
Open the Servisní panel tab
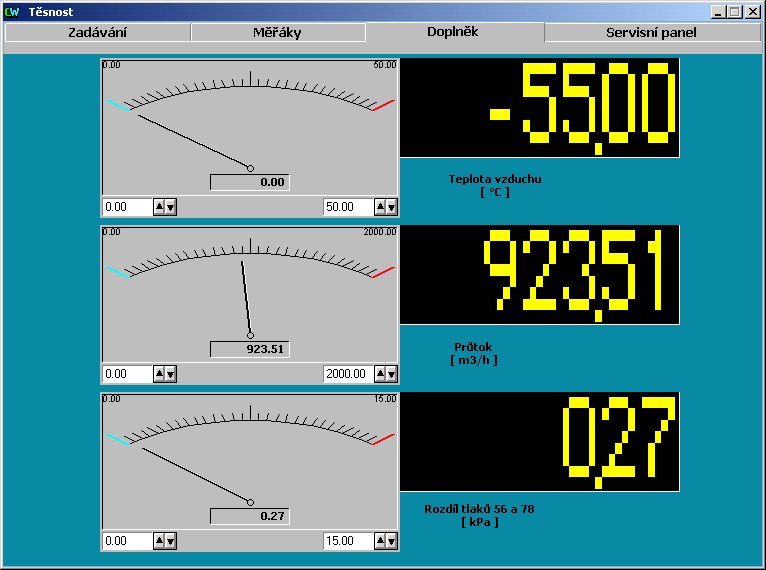651,32
